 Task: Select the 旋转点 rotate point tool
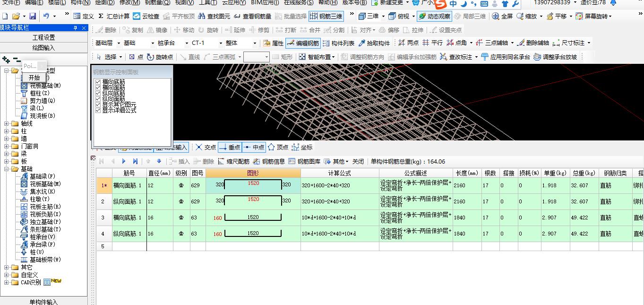[160, 57]
